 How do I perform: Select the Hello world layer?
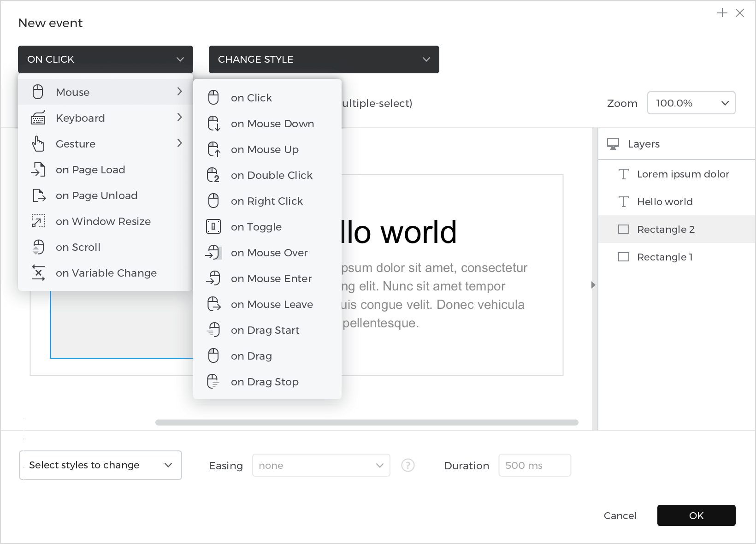(x=677, y=201)
